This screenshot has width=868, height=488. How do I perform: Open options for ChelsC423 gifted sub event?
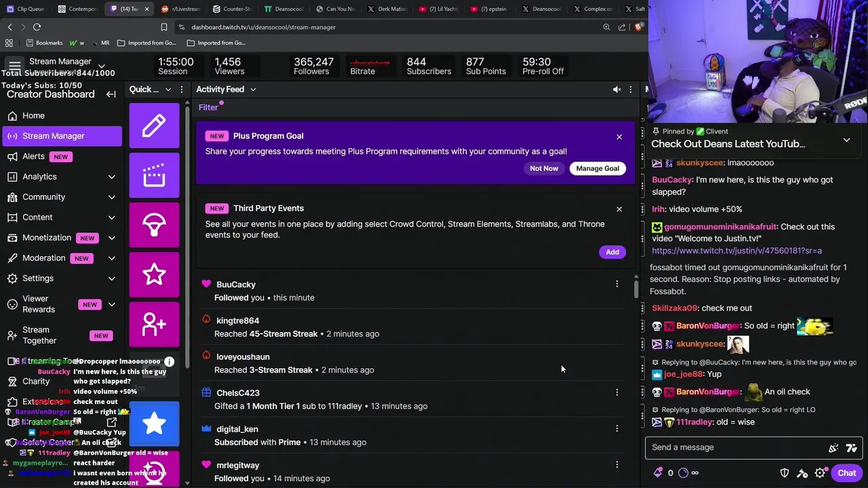(616, 392)
